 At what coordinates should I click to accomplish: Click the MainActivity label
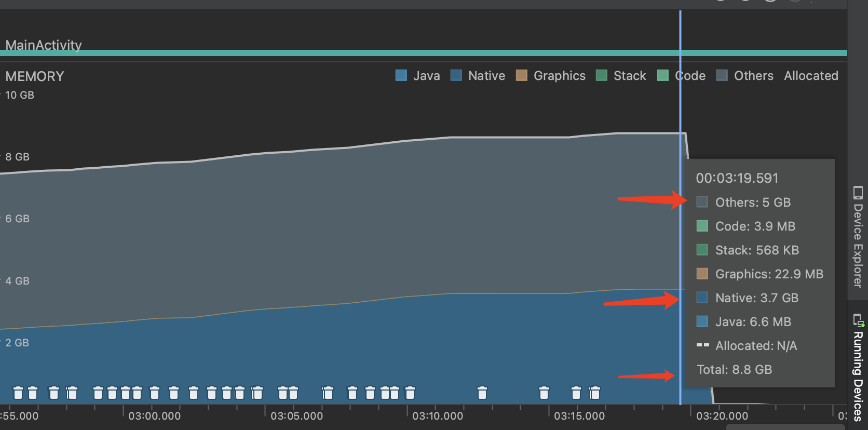pos(44,45)
